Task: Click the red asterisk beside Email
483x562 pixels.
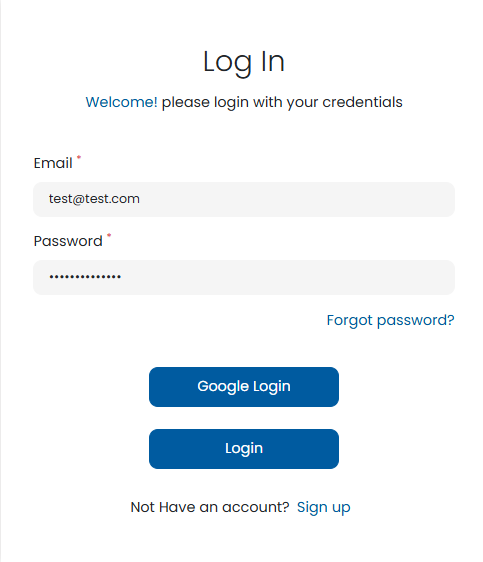Action: [x=79, y=157]
